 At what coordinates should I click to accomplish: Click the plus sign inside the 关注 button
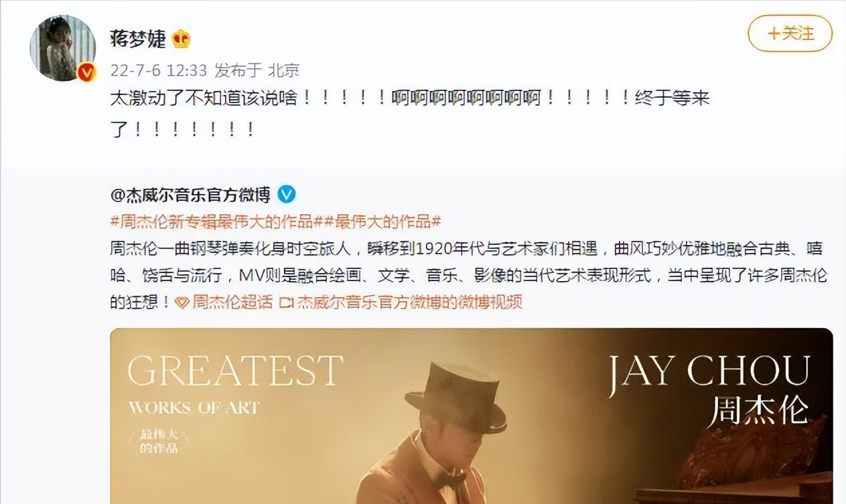[774, 33]
